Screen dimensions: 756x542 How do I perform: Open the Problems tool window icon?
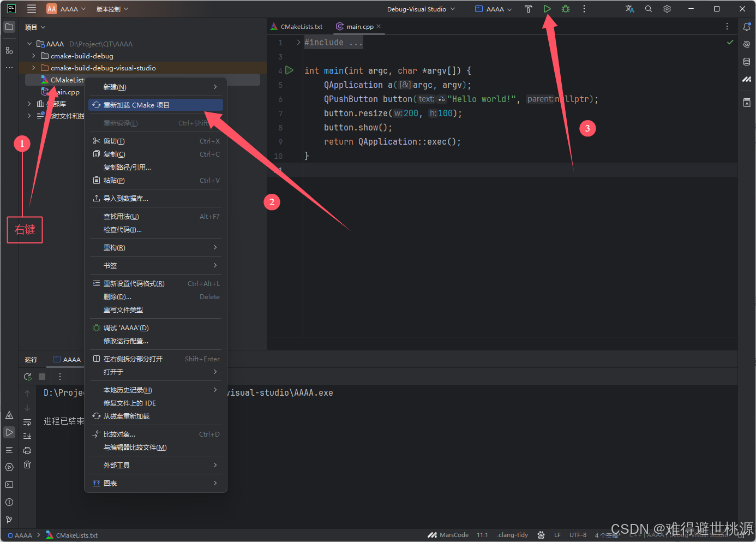pyautogui.click(x=9, y=502)
